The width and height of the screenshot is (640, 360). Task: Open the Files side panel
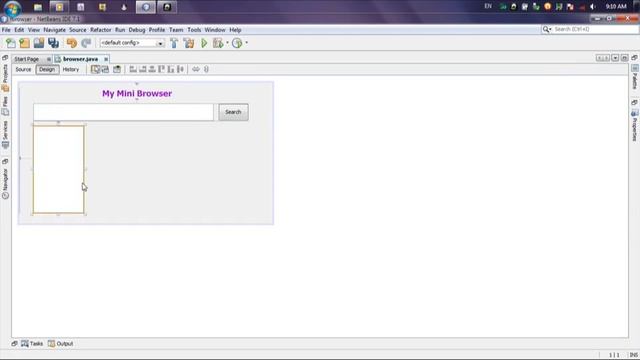[x=5, y=106]
